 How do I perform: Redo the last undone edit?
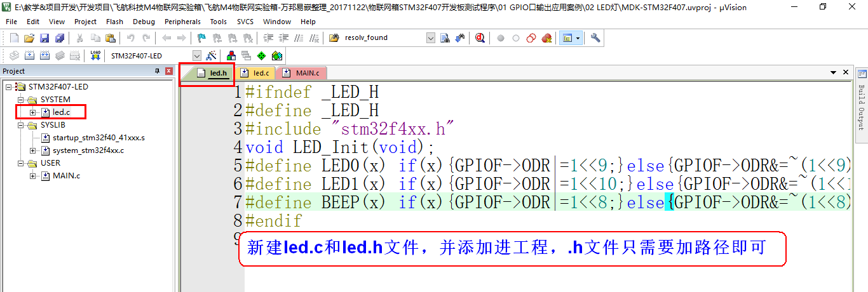coord(146,38)
